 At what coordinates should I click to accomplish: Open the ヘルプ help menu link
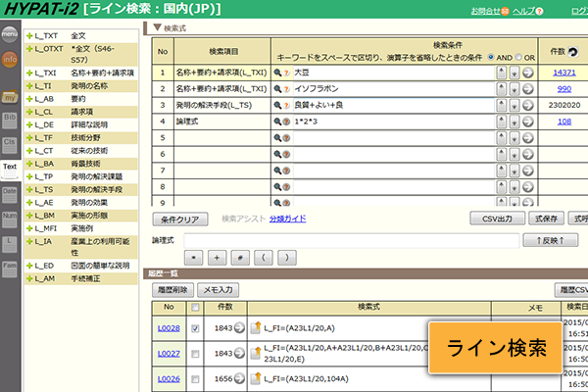524,11
